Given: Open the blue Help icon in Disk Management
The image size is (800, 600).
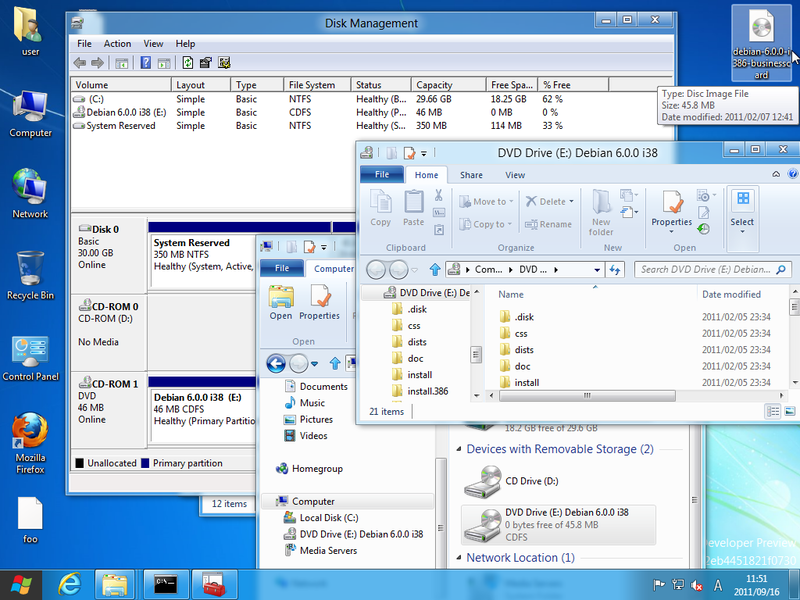Looking at the screenshot, I should coord(146,63).
